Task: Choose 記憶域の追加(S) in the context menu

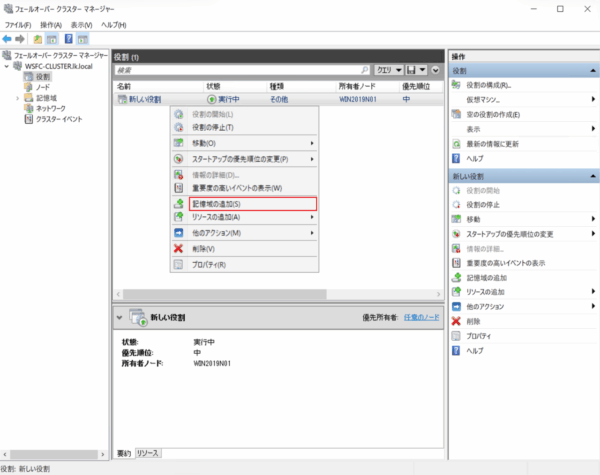Action: 253,204
